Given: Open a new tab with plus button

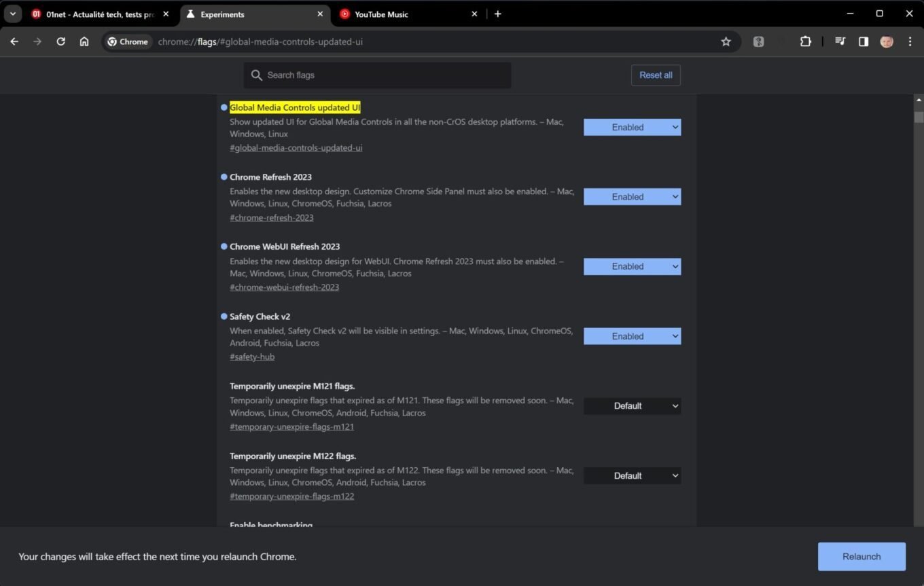Looking at the screenshot, I should click(x=497, y=14).
